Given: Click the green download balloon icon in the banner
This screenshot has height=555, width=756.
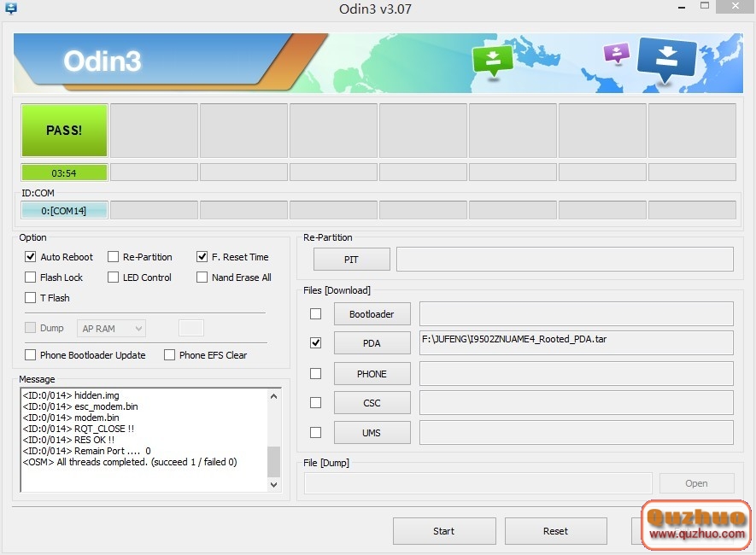Looking at the screenshot, I should click(x=493, y=60).
